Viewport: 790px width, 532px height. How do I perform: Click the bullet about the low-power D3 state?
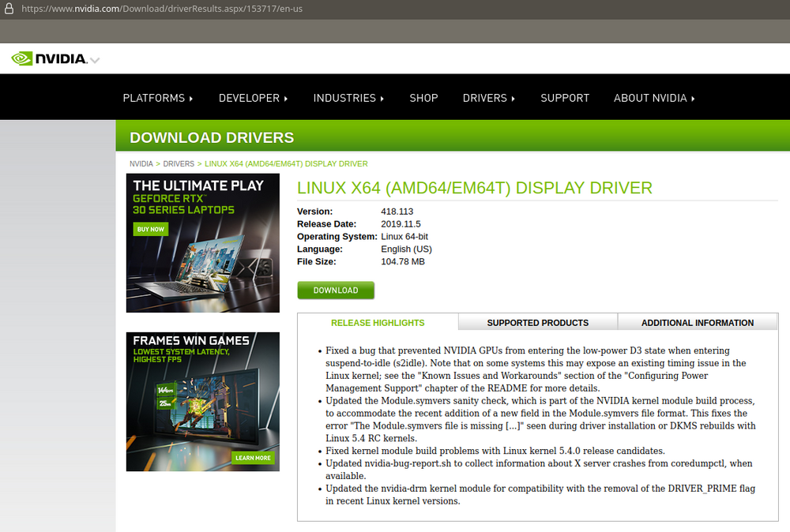[536, 369]
